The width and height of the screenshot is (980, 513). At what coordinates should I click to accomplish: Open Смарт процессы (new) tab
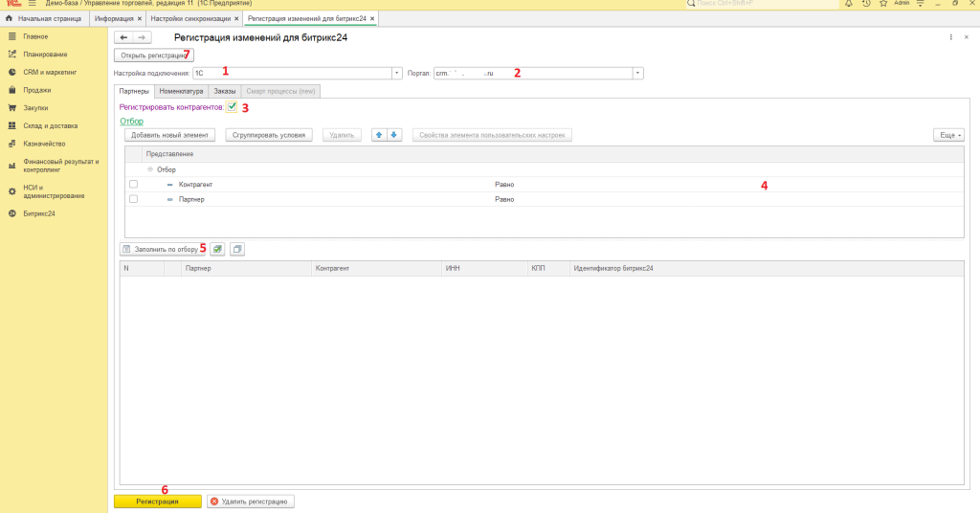click(x=280, y=91)
